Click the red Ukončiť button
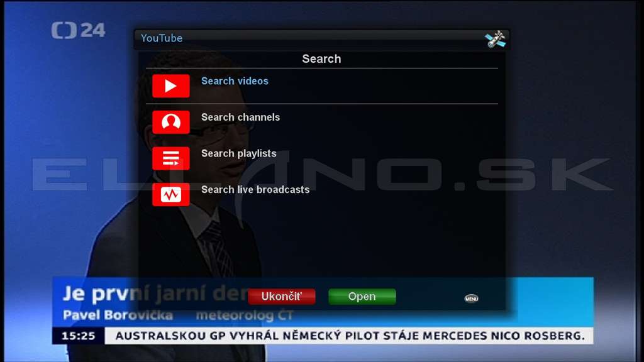The image size is (644, 362). point(281,297)
